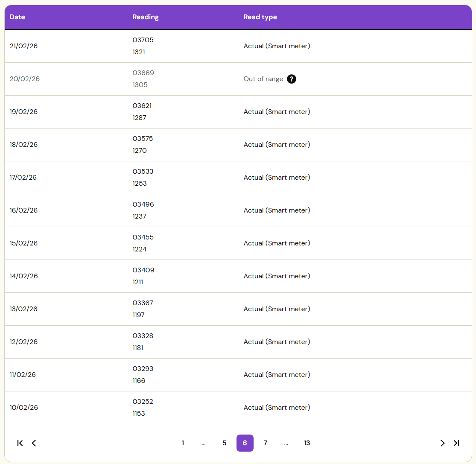Go to the previous page arrow
Image resolution: width=476 pixels, height=464 pixels.
pyautogui.click(x=34, y=443)
